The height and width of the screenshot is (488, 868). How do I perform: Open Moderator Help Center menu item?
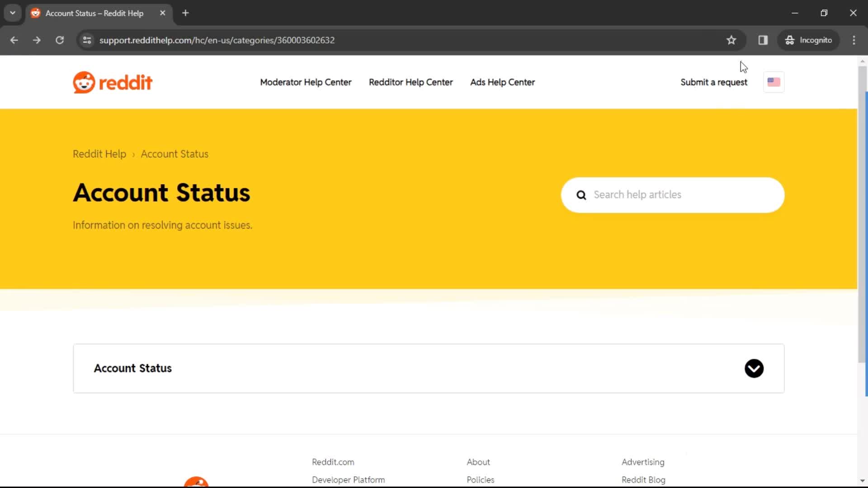(x=306, y=82)
